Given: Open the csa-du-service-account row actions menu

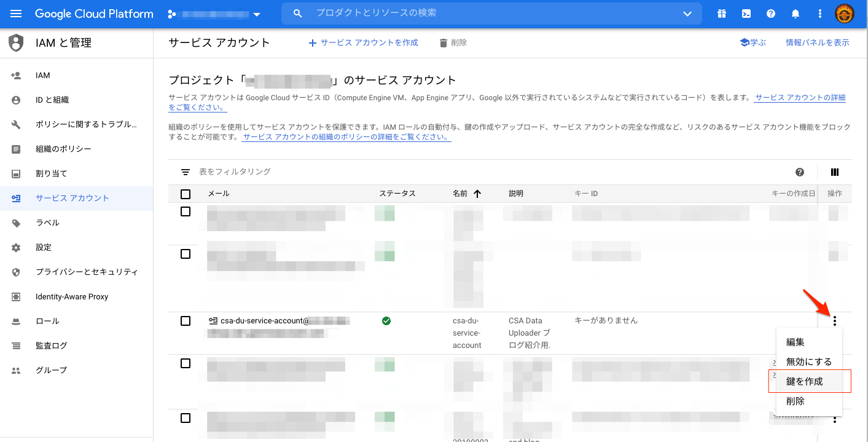Looking at the screenshot, I should point(834,321).
